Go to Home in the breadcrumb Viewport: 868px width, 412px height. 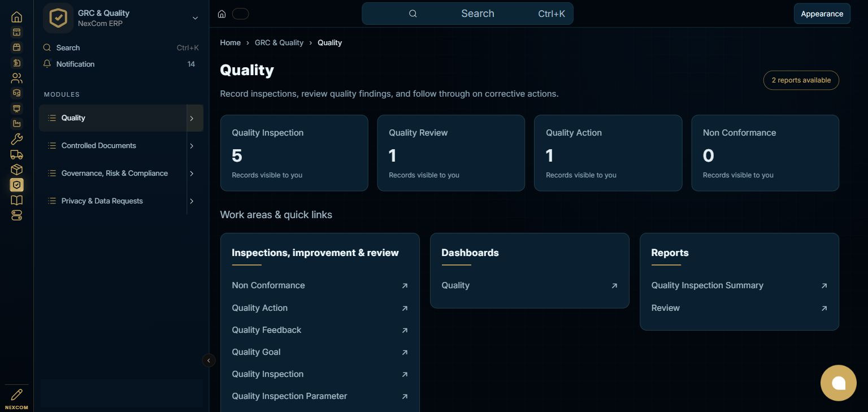(x=230, y=43)
